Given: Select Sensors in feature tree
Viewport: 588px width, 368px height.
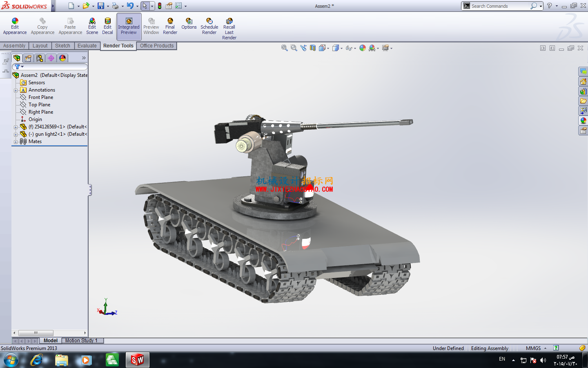Looking at the screenshot, I should 36,83.
